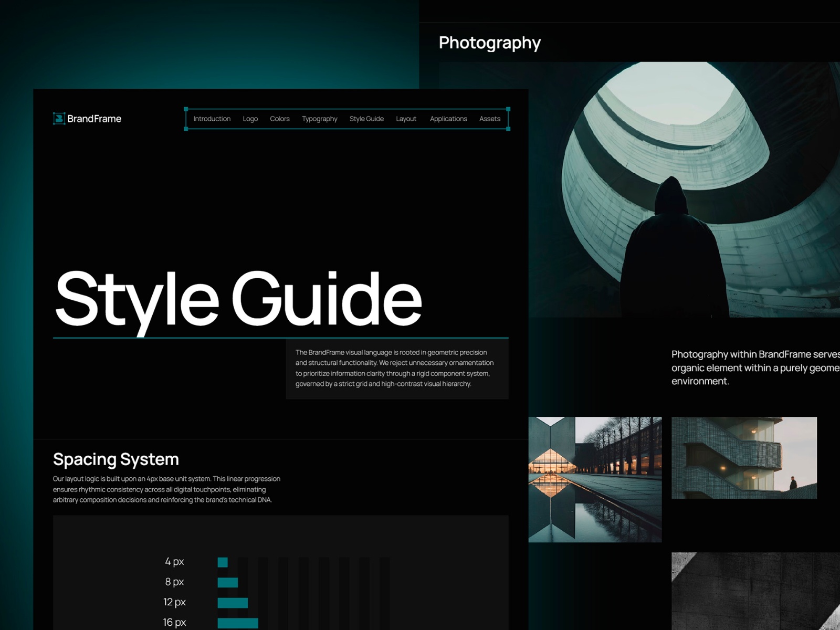Select the Style Guide nav link
The width and height of the screenshot is (840, 630).
click(x=366, y=119)
